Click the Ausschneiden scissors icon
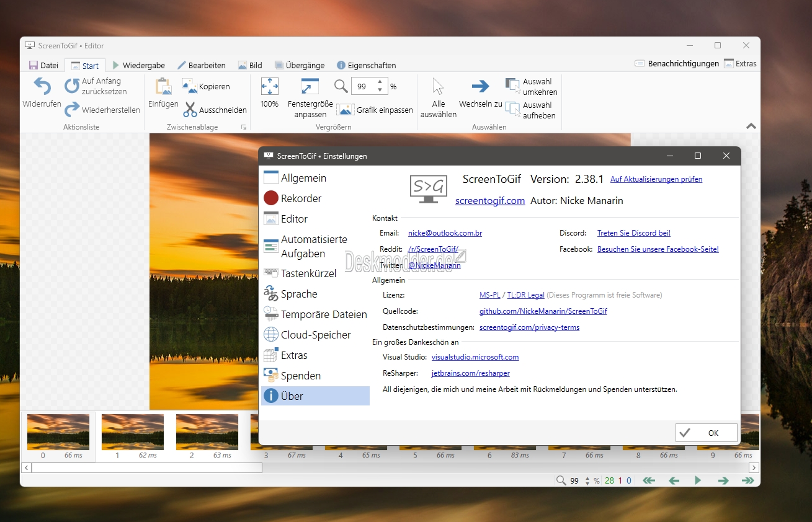Screen dimensions: 812x522 (x=190, y=110)
